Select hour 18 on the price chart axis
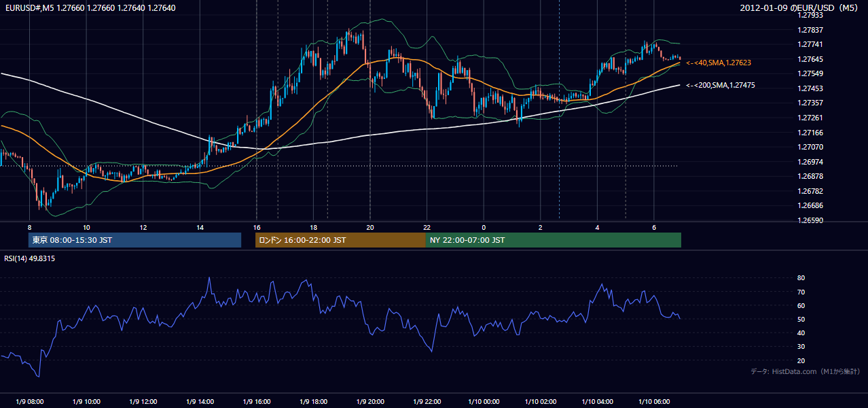Screen dimensions: 868x408 313,227
